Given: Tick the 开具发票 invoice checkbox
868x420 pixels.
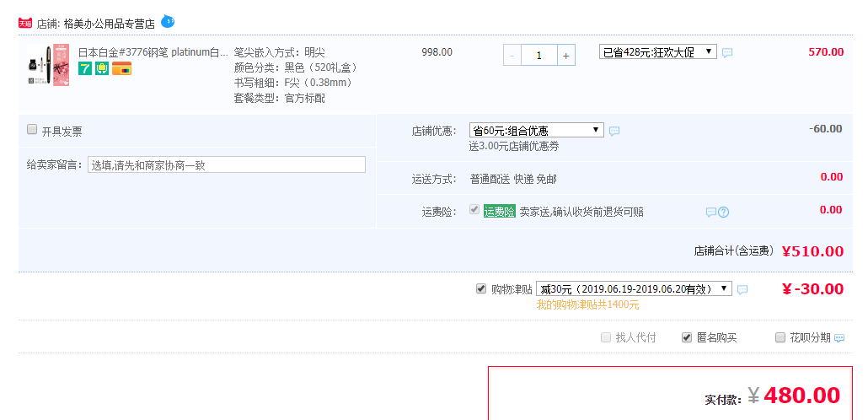Looking at the screenshot, I should (32, 130).
